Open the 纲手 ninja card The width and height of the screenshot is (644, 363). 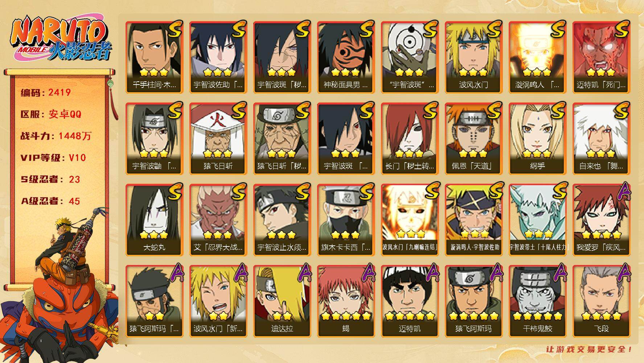pos(537,138)
